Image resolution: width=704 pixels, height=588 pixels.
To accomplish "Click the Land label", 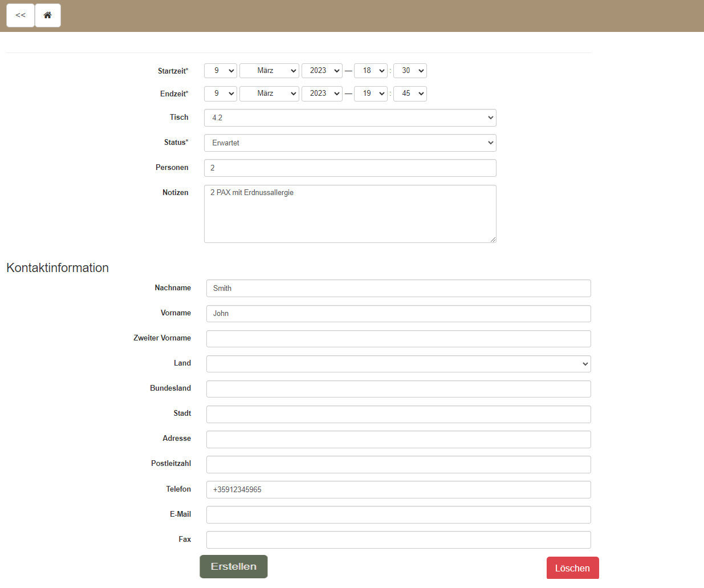I will point(182,363).
